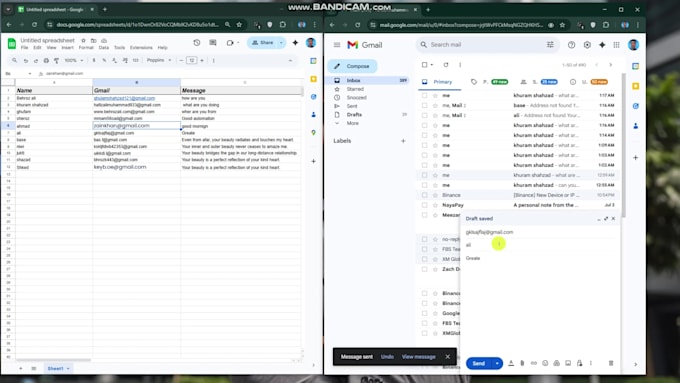Star the 1:17 AM email from me
Screen dimensions: 680x383
(435, 95)
